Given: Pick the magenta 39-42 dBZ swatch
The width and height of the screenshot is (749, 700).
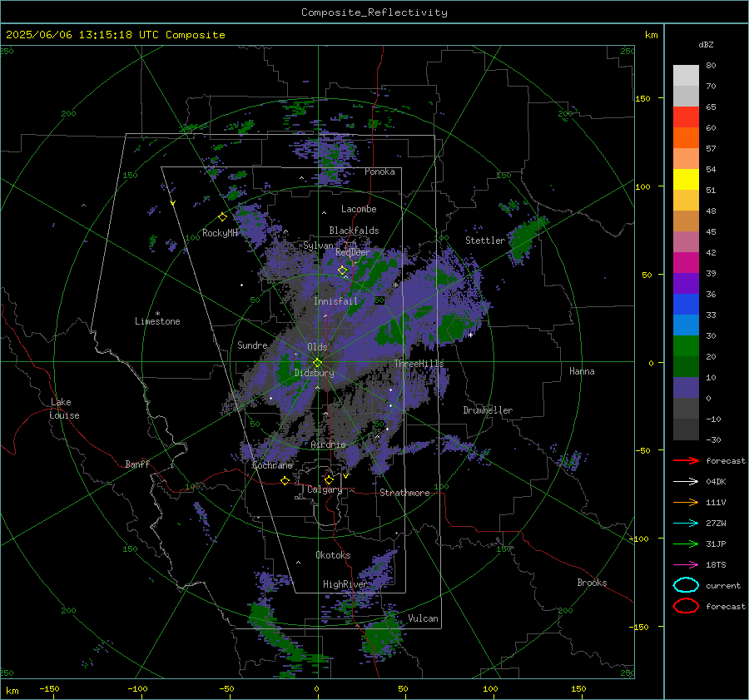Looking at the screenshot, I should 686,263.
